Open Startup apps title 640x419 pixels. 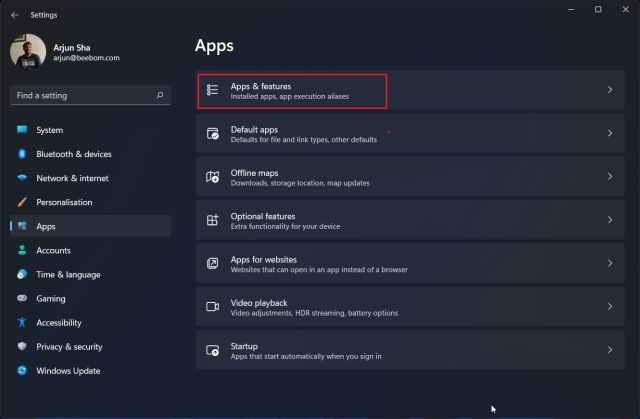click(x=244, y=346)
